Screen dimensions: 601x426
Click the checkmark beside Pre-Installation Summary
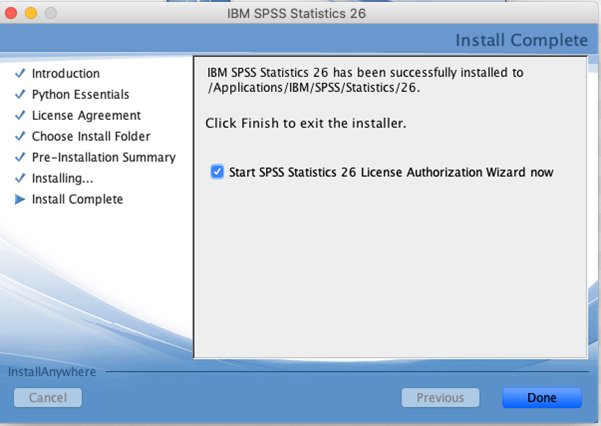(x=20, y=157)
